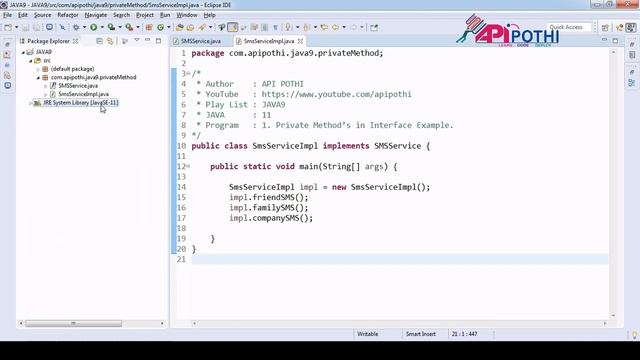Toggle Show Whitespace Characters paragraph icon

coord(276,27)
